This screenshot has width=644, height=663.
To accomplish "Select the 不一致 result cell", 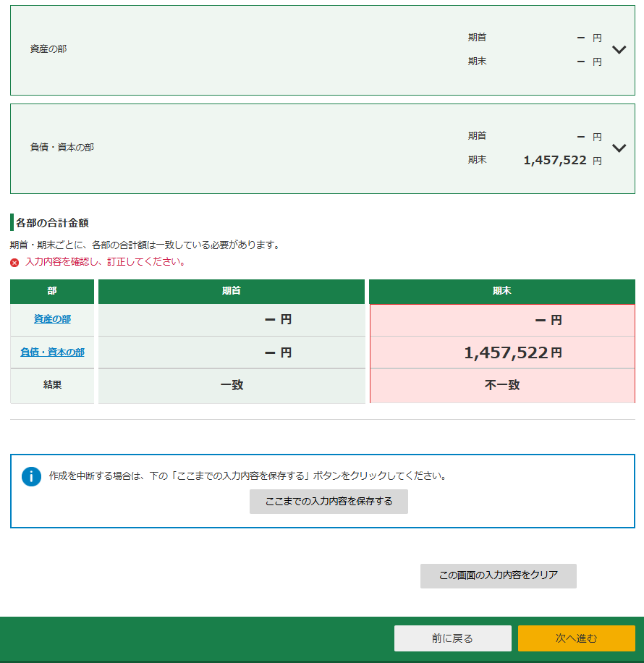I will point(501,385).
